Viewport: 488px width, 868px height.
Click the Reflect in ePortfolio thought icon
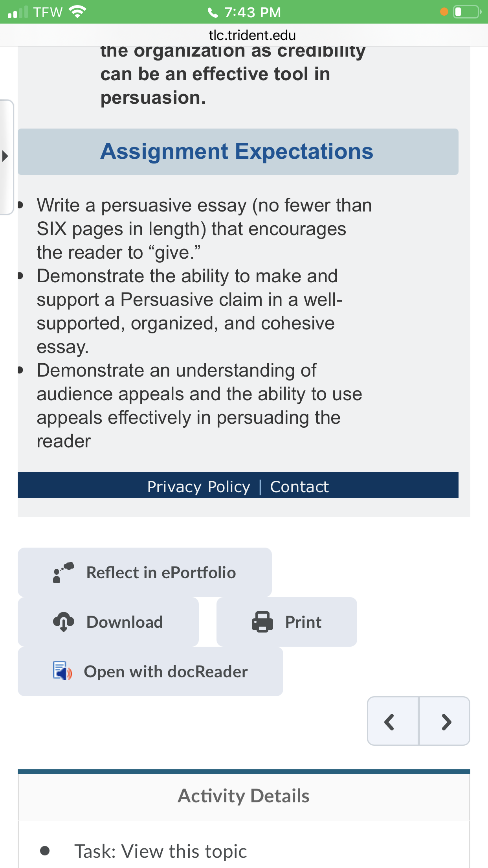coord(63,572)
